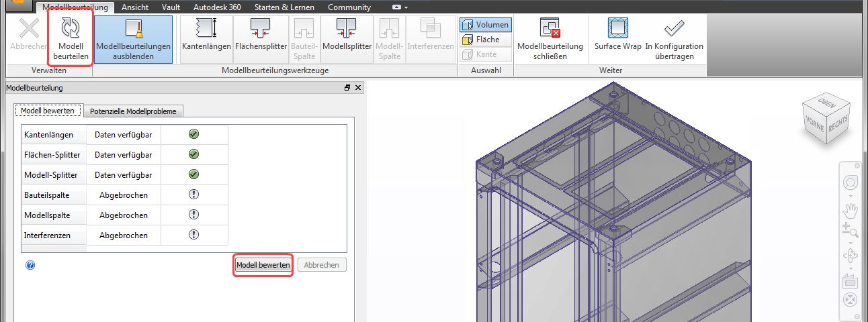Click the Modellspalte warning status icon

[193, 215]
